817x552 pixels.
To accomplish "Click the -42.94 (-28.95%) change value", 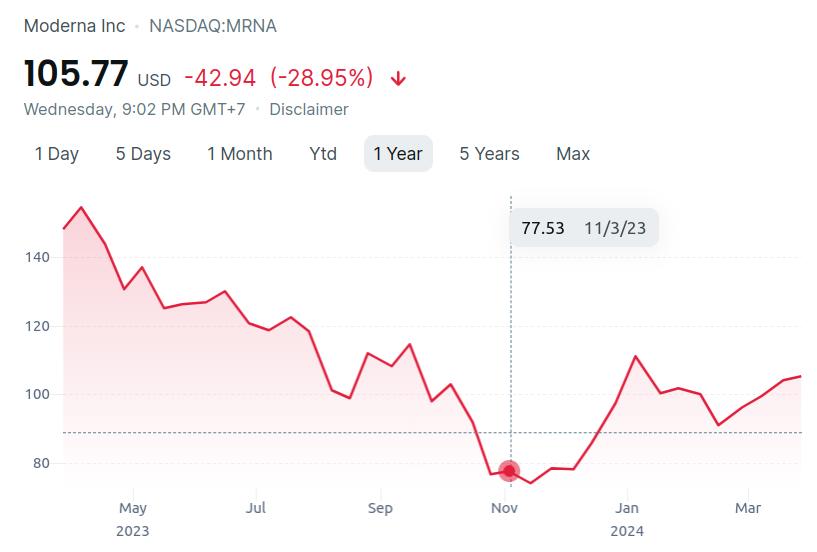I will tap(279, 78).
